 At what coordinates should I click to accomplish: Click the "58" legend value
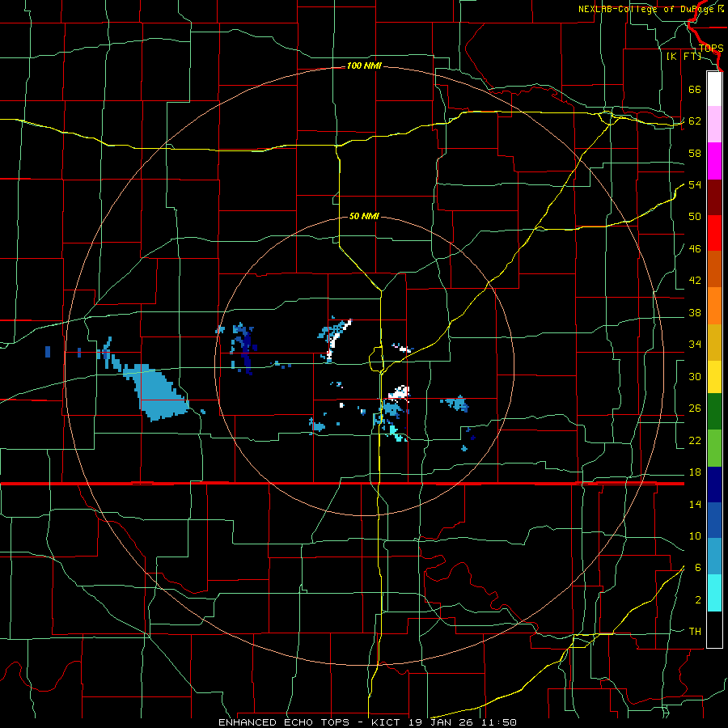pos(695,153)
